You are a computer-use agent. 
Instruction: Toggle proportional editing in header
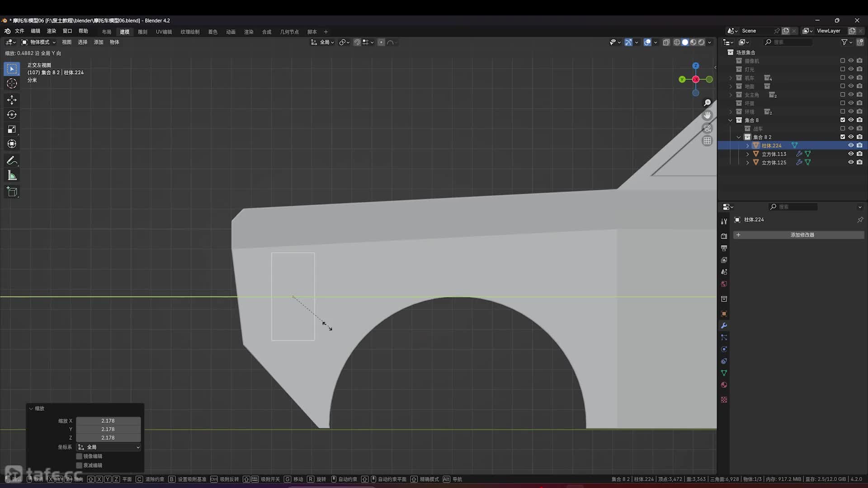(x=381, y=42)
